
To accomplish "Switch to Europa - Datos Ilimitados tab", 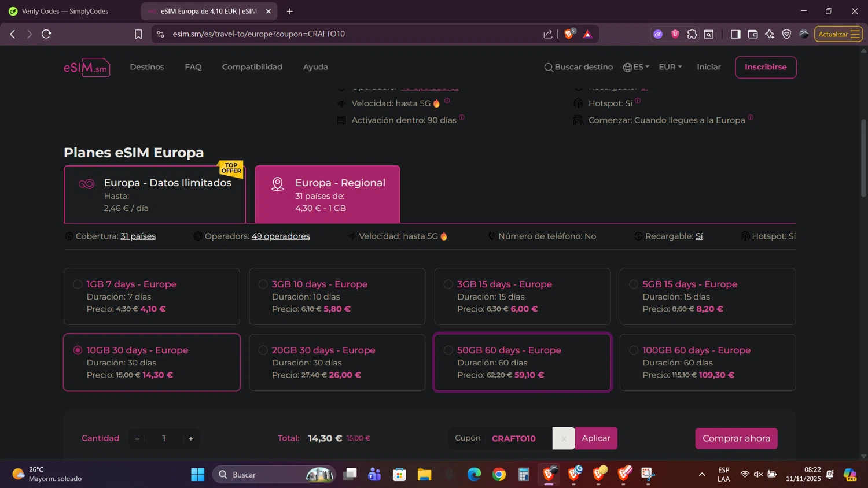I will (x=155, y=194).
